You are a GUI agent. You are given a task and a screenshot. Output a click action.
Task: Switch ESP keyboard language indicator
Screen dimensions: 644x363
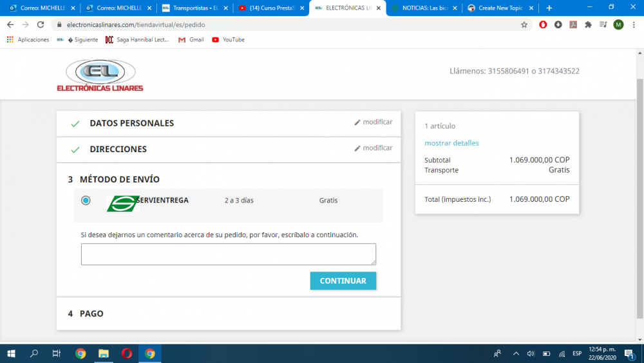pyautogui.click(x=577, y=353)
